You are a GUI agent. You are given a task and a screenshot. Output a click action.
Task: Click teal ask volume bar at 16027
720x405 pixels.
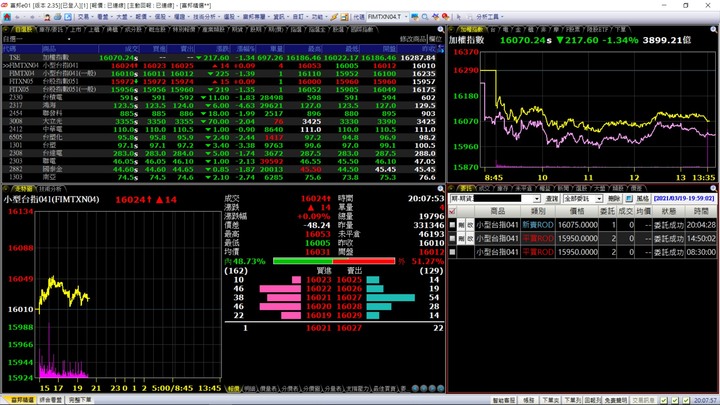click(x=391, y=298)
